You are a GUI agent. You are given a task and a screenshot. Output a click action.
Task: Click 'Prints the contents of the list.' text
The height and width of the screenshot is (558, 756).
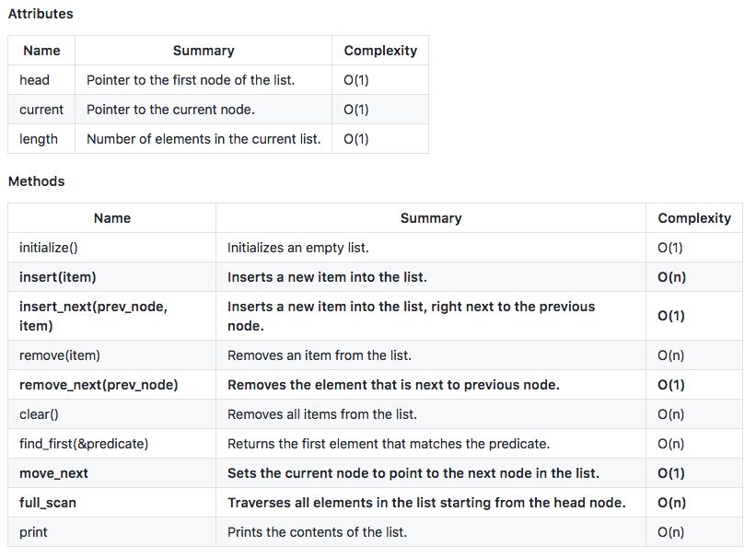(x=317, y=532)
